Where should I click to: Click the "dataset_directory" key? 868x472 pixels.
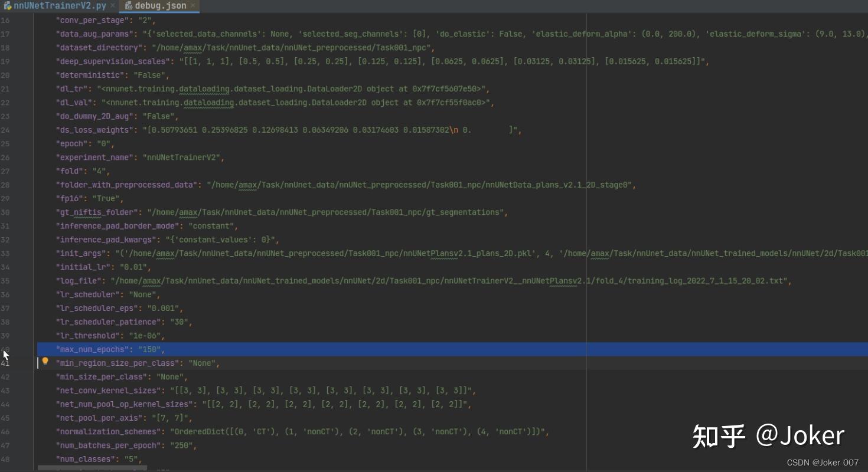[100, 47]
